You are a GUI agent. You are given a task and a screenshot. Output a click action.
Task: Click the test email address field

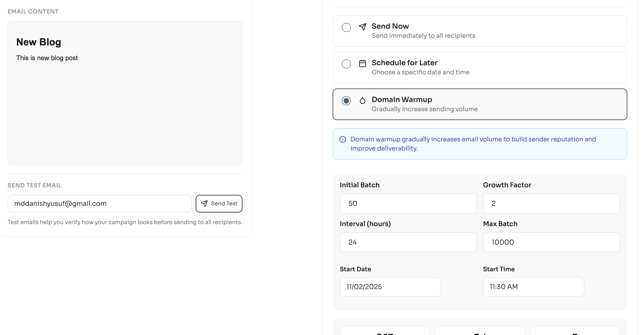pos(99,204)
